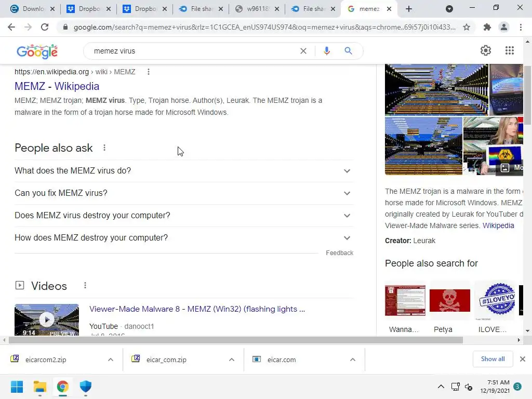Reload the current page

tap(45, 27)
